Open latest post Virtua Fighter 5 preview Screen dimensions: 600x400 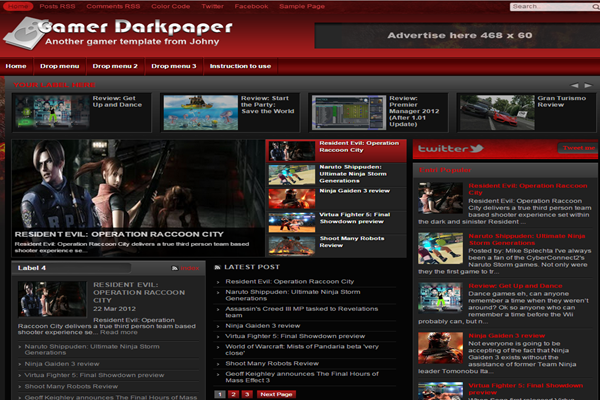coord(295,336)
